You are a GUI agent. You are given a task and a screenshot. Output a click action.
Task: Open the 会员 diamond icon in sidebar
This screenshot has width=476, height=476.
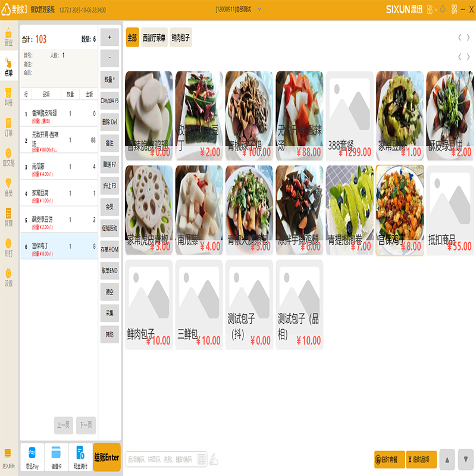[x=8, y=187]
